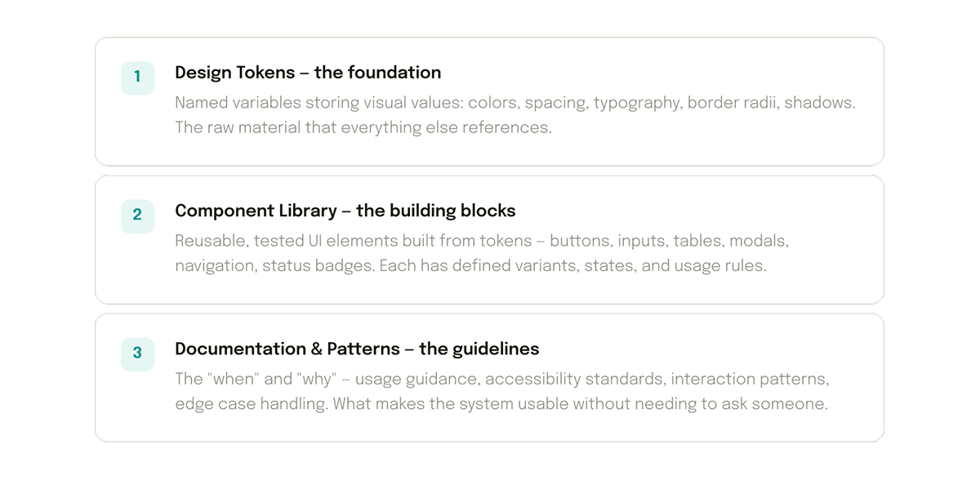The width and height of the screenshot is (980, 480).
Task: Click the number 1 badge
Action: [x=137, y=77]
